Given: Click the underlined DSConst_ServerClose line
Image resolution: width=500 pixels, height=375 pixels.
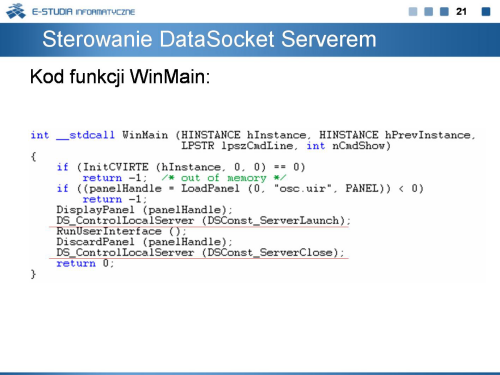Looking at the screenshot, I should tap(200, 252).
